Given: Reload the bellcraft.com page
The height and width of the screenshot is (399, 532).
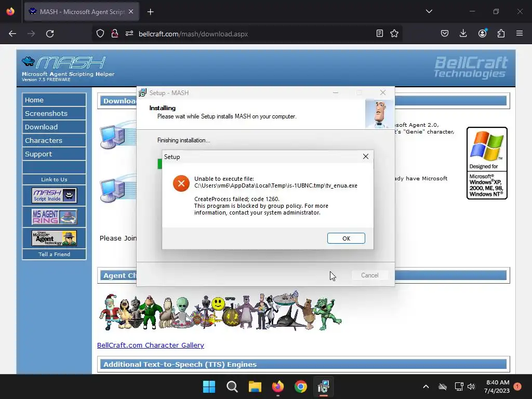Looking at the screenshot, I should (x=50, y=34).
